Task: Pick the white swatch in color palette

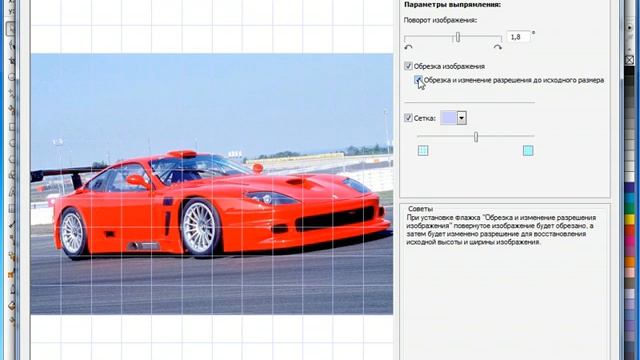Action: coord(629,176)
